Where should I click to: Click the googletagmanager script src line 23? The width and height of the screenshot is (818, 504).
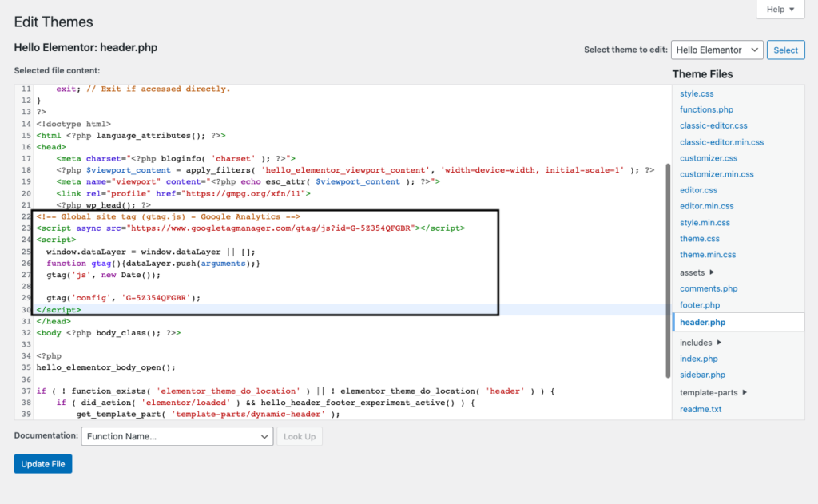click(250, 228)
